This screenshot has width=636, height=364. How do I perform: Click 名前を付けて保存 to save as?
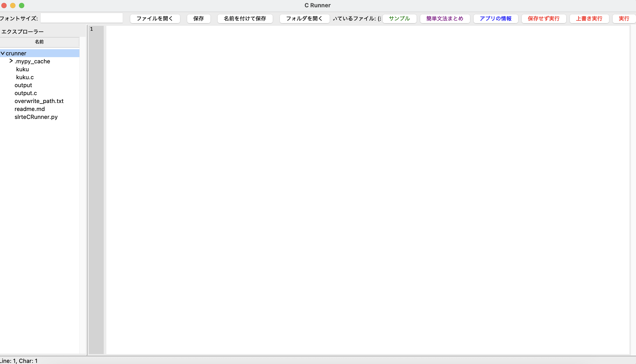coord(245,19)
